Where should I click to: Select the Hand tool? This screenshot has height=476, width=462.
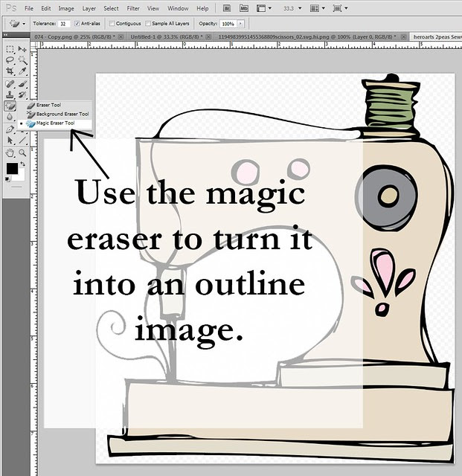pos(10,152)
